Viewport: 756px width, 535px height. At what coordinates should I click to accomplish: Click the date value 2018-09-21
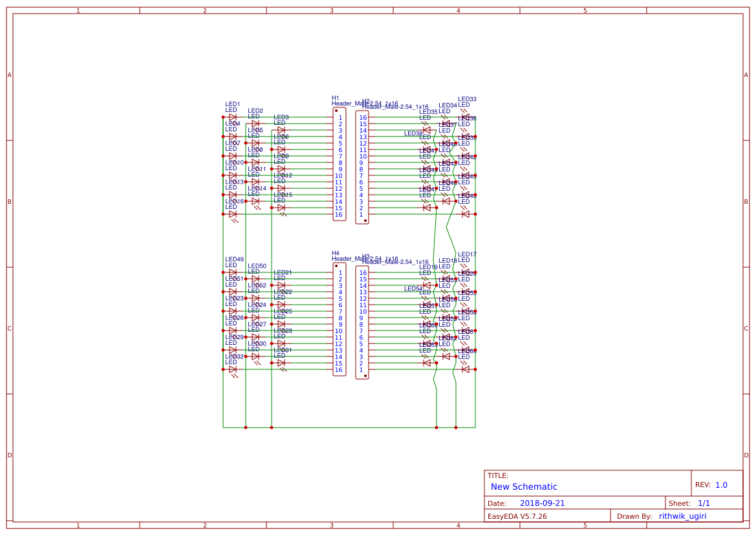(x=542, y=503)
